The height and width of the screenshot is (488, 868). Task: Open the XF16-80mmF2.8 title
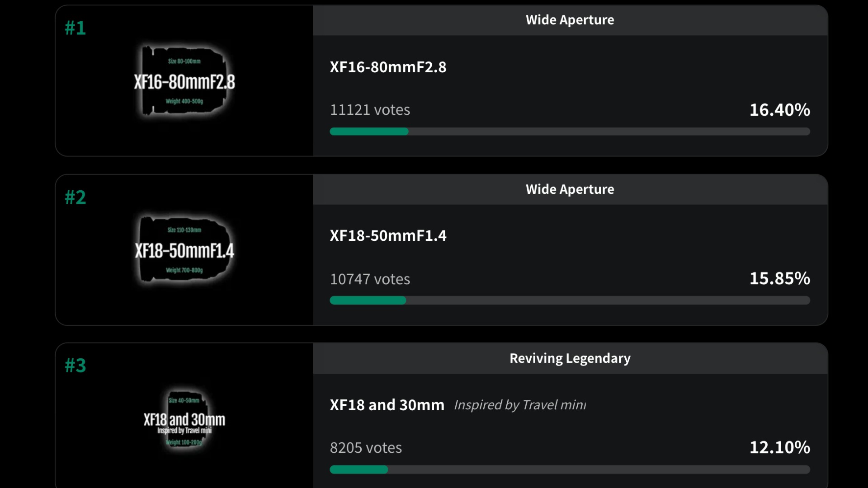click(x=388, y=67)
